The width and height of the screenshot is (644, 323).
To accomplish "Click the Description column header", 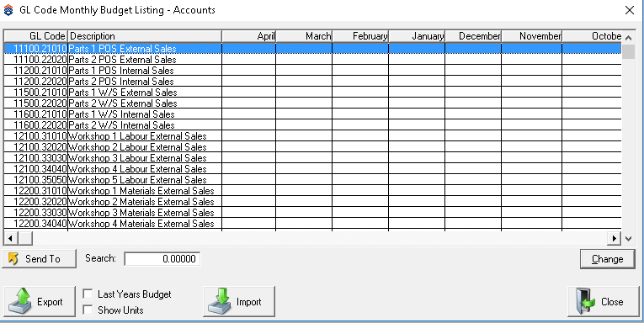I will [x=145, y=36].
